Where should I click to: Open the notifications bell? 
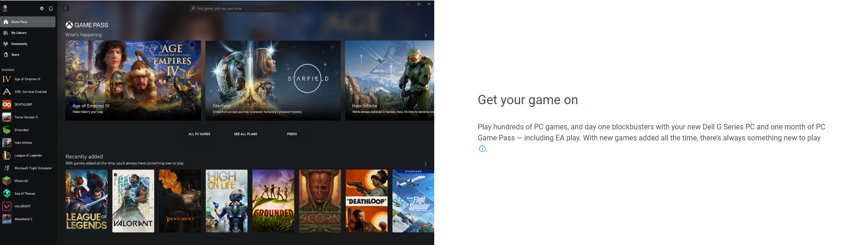[x=51, y=8]
